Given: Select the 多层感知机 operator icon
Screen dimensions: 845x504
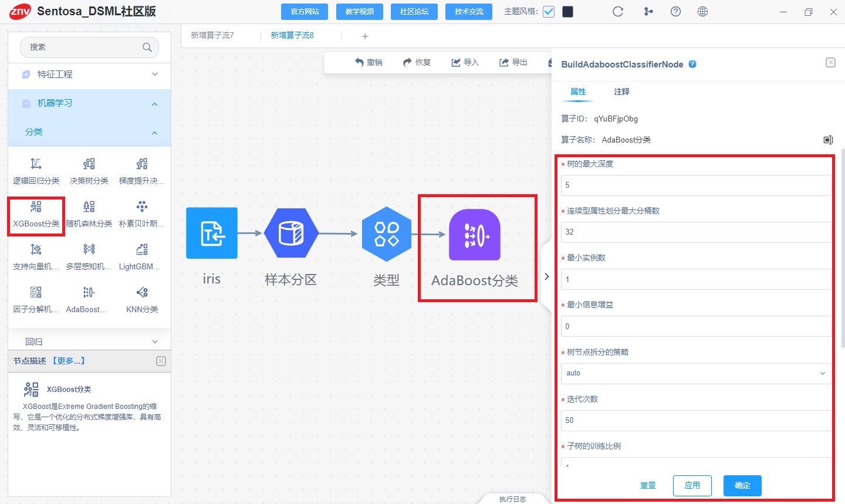Looking at the screenshot, I should tap(89, 249).
